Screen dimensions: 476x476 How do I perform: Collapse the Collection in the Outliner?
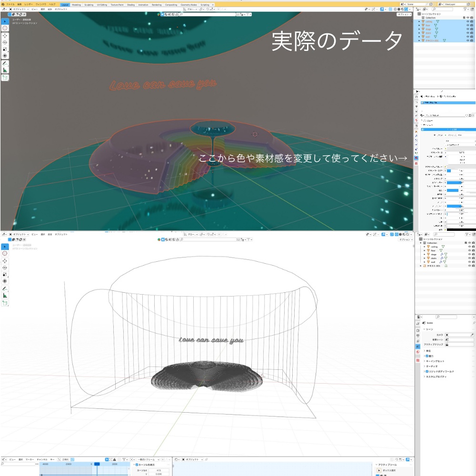(420, 243)
